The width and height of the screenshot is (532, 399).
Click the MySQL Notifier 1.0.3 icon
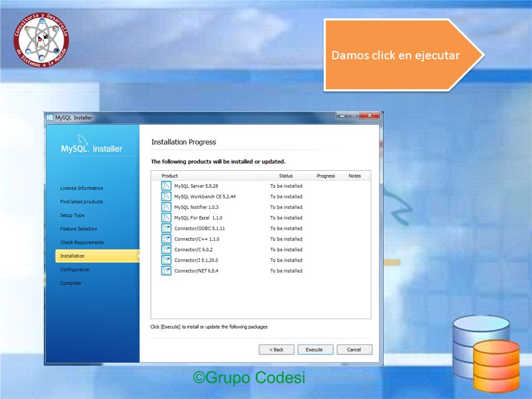pyautogui.click(x=166, y=207)
